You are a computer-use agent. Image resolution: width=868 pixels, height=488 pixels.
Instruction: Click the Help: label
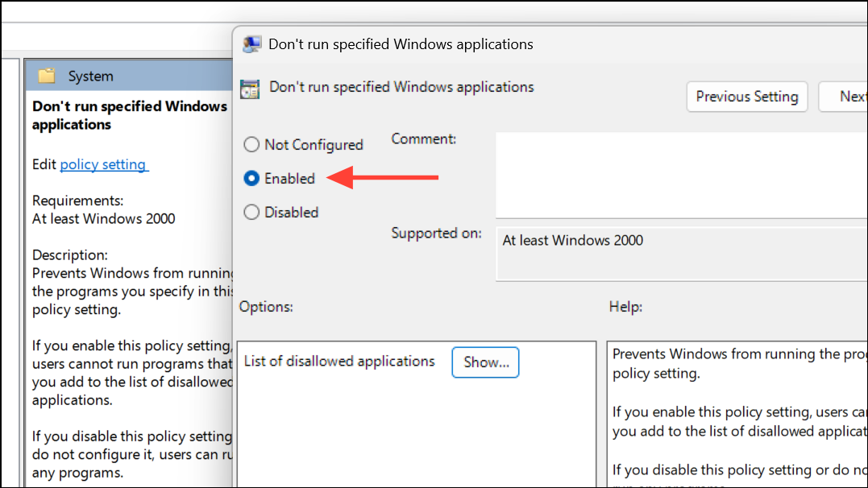625,307
